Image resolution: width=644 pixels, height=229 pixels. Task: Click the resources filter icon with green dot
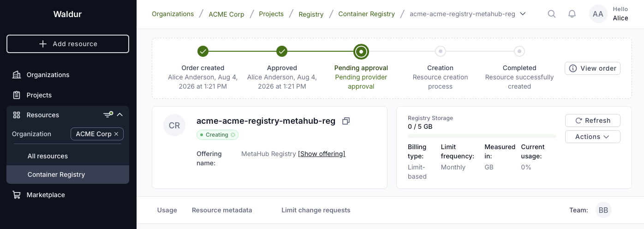pos(108,114)
